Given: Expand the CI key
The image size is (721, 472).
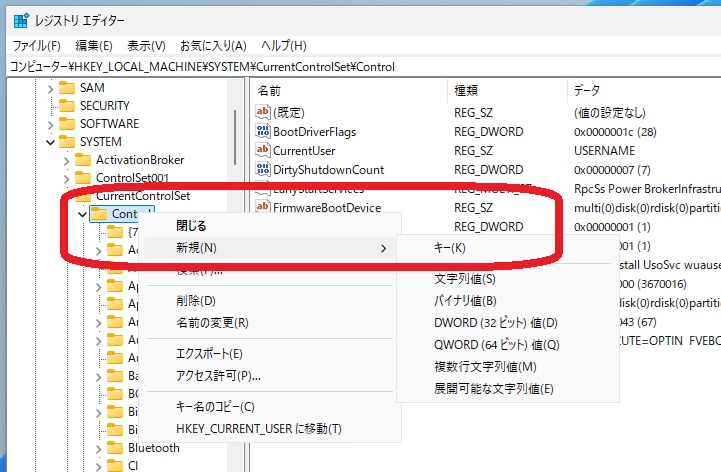Looking at the screenshot, I should tap(98, 466).
